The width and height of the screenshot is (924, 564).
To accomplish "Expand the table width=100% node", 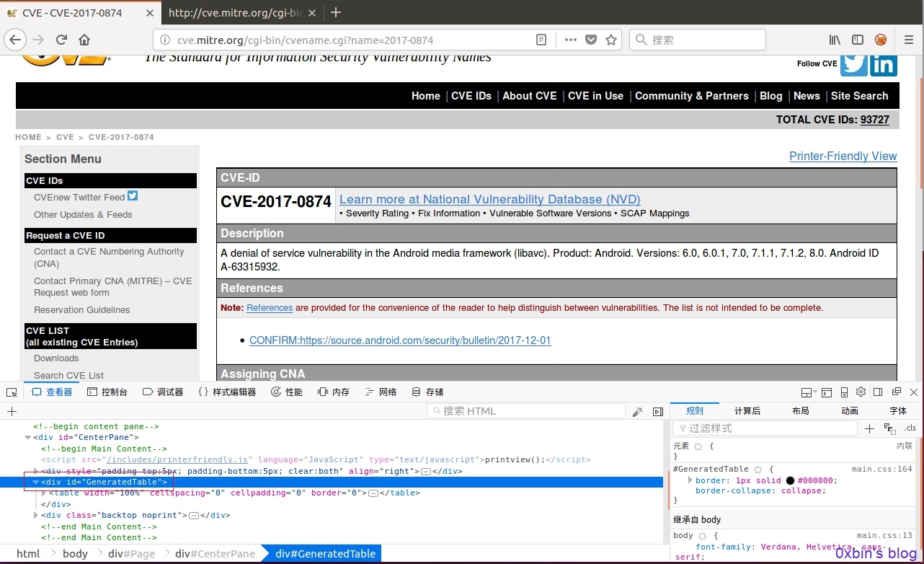I will pyautogui.click(x=44, y=493).
